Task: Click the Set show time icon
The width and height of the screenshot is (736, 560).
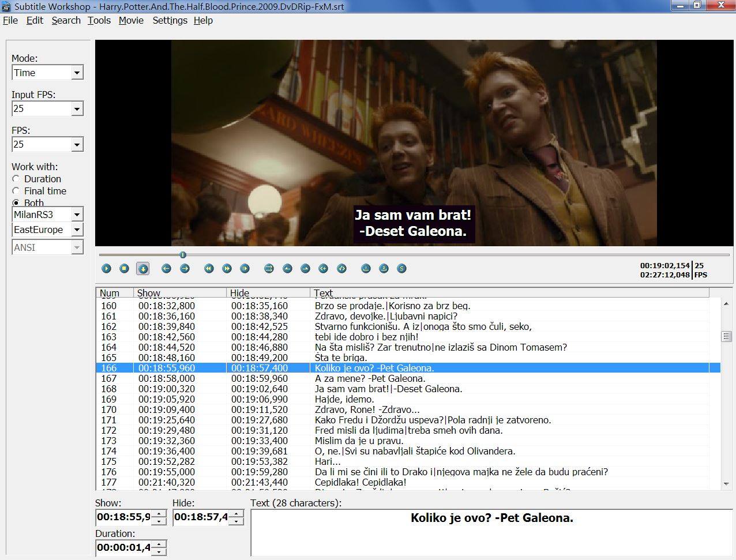Action: coord(287,268)
